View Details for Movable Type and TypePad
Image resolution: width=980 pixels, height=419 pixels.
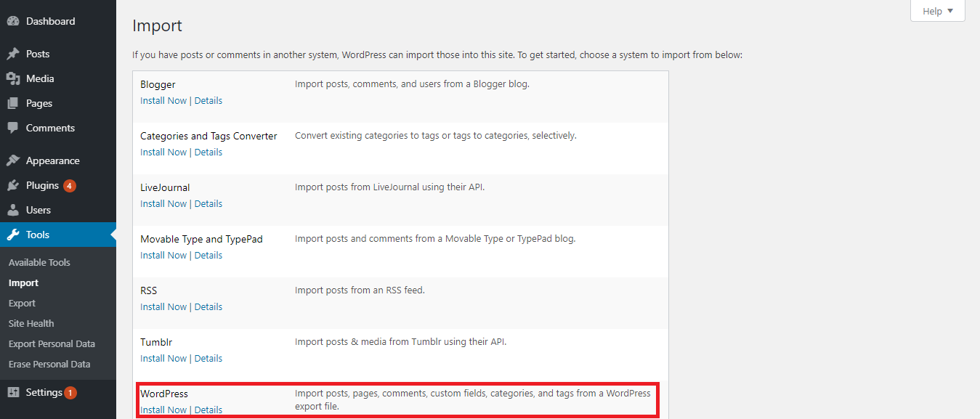(x=208, y=255)
